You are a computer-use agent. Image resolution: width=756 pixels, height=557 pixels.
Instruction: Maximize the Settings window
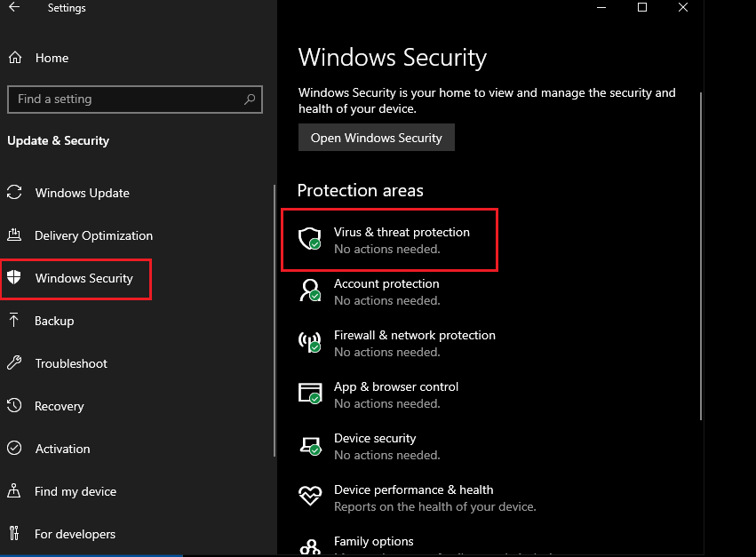642,7
